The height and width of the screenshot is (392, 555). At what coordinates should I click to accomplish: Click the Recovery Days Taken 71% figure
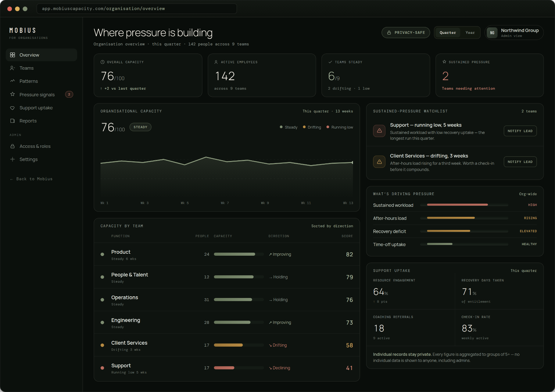[x=469, y=292]
